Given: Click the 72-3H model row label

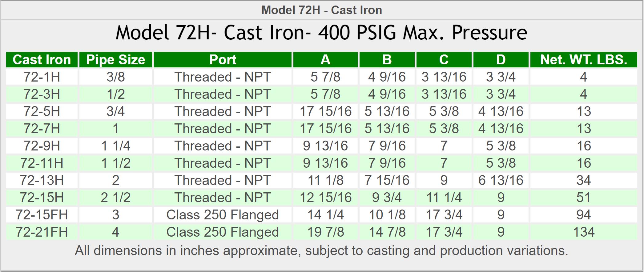Looking at the screenshot, I should (x=42, y=94).
